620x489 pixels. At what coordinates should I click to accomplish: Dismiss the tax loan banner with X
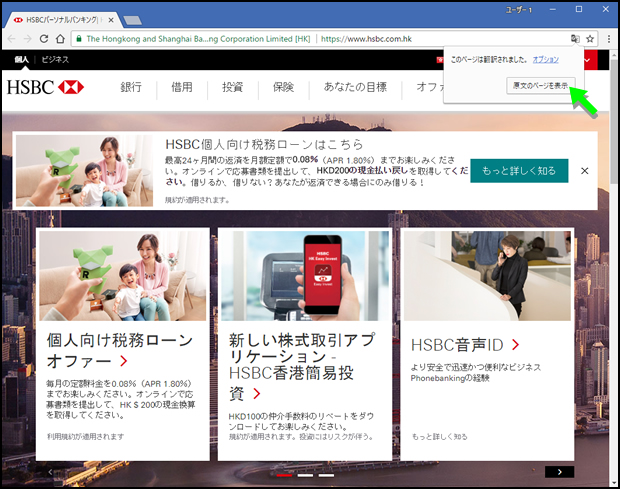(x=584, y=171)
